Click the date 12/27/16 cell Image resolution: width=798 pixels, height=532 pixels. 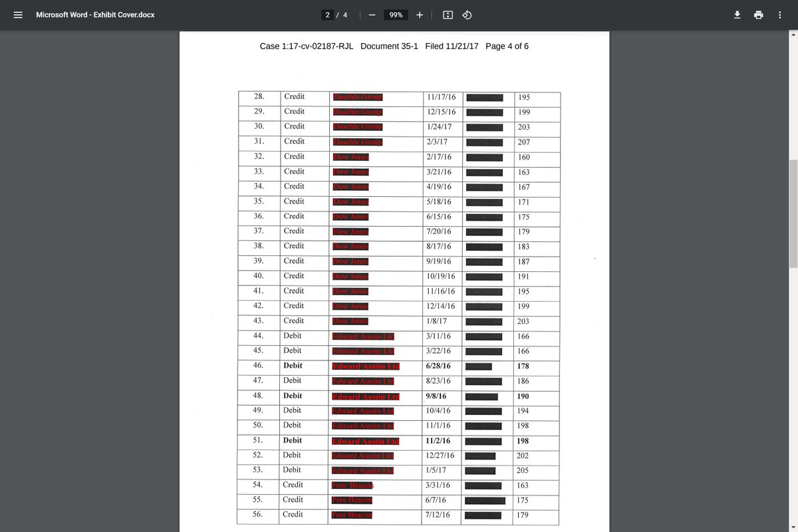tap(441, 456)
